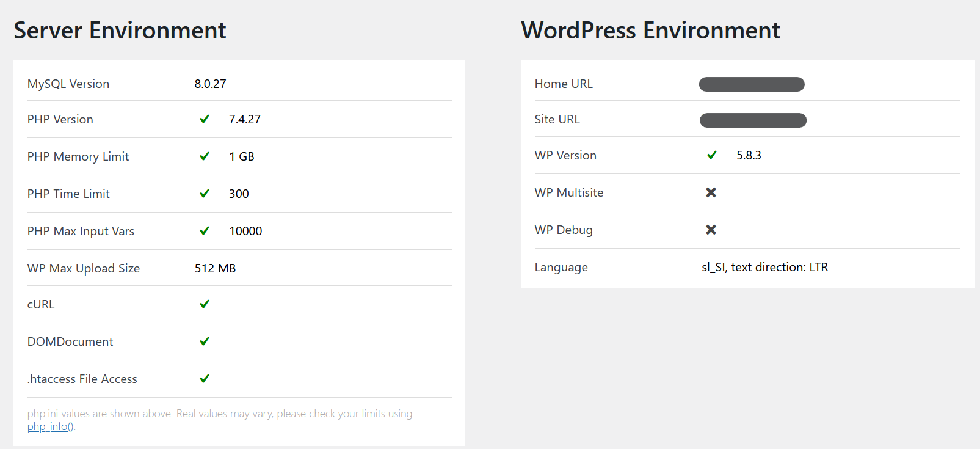Click the Server Environment heading
Image resolution: width=980 pixels, height=449 pixels.
pos(120,31)
